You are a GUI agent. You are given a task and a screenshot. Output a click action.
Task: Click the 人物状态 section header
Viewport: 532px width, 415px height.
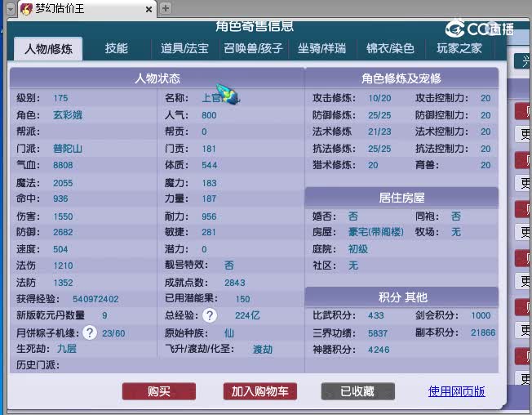pos(157,78)
